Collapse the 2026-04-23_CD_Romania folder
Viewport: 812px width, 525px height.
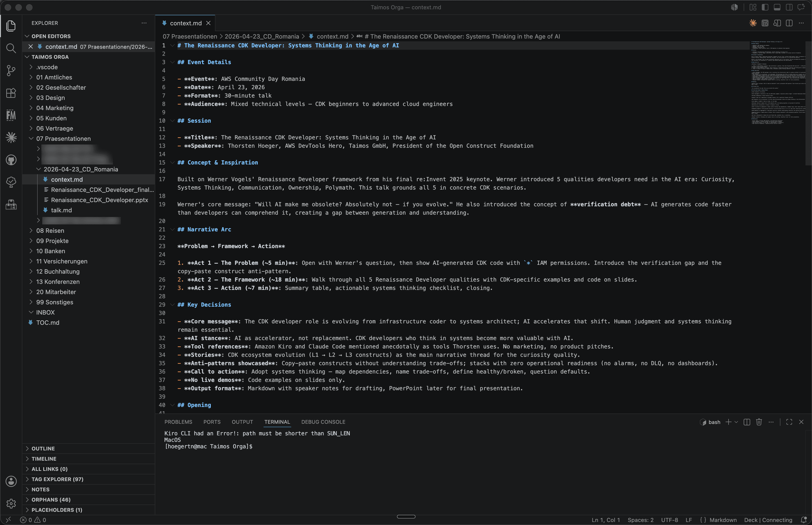pos(39,169)
